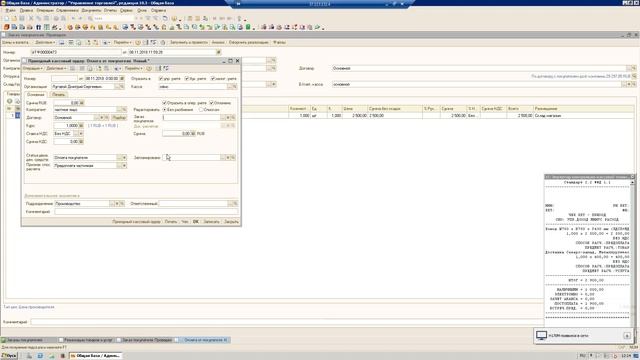
Task: Open Действия menu in cash order dialog
Action: click(x=56, y=69)
